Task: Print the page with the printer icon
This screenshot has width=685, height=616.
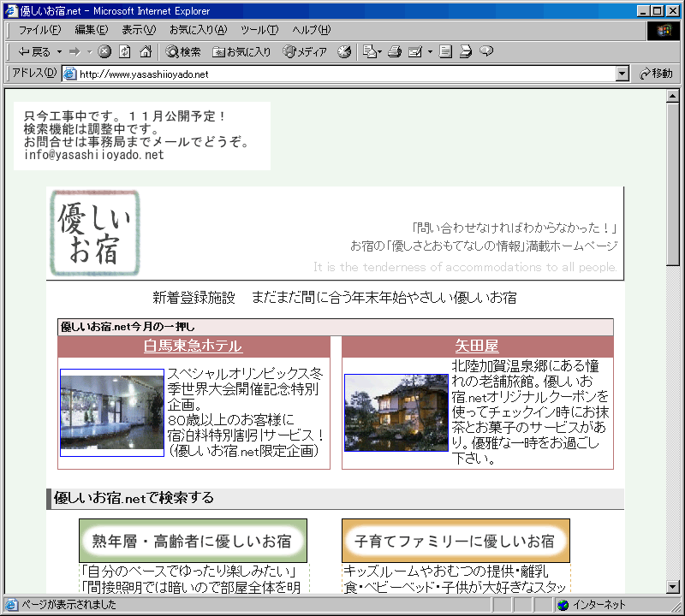Action: [395, 52]
